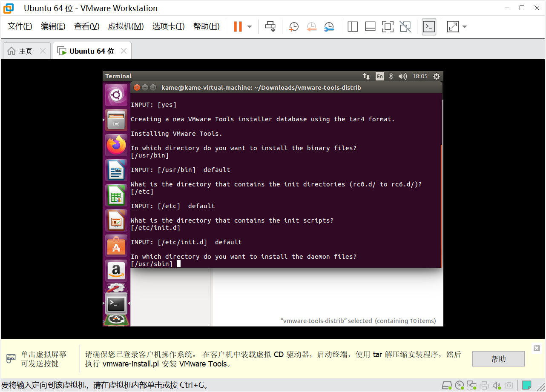The image size is (546, 392).
Task: Click the sound card status icon
Action: click(496, 386)
